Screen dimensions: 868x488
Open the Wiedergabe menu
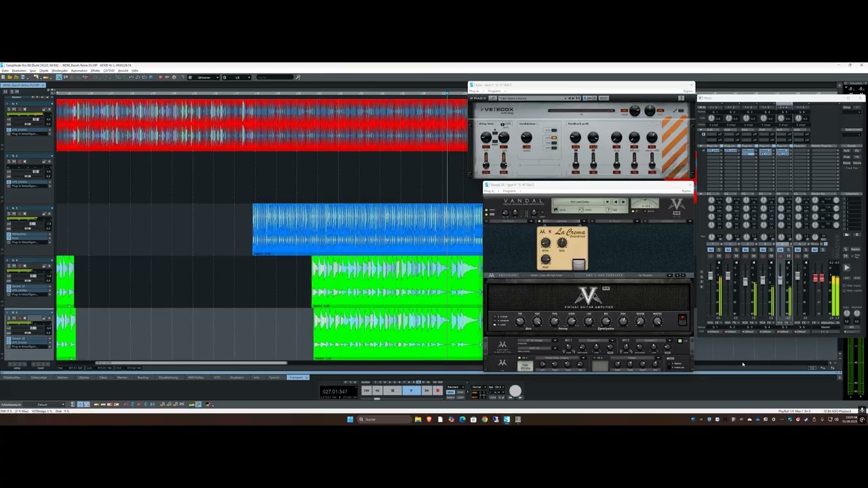[x=60, y=70]
